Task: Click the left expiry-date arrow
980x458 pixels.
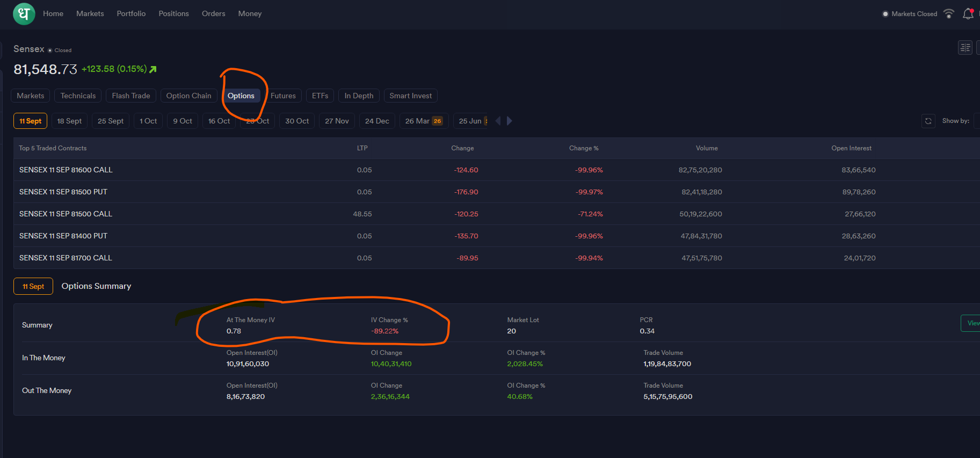Action: click(x=498, y=121)
